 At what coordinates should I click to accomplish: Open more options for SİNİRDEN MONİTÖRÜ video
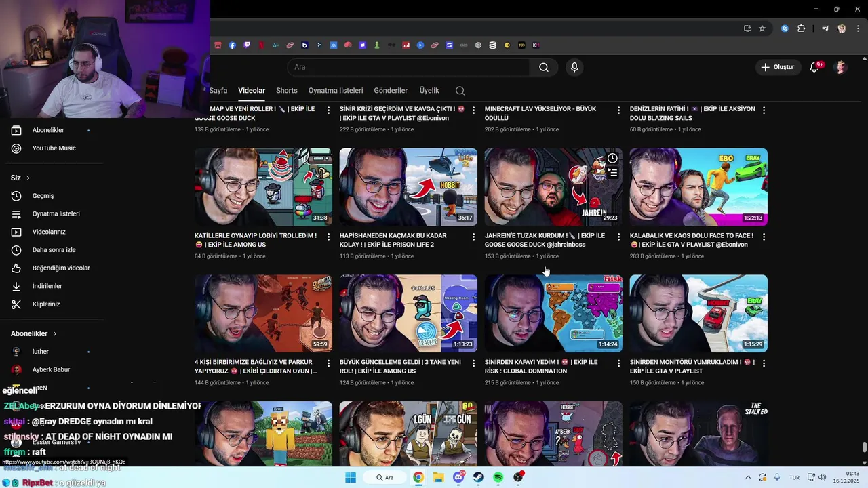pos(764,363)
